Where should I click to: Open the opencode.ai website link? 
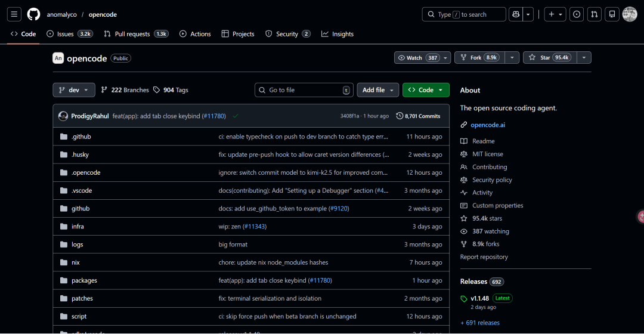click(488, 125)
